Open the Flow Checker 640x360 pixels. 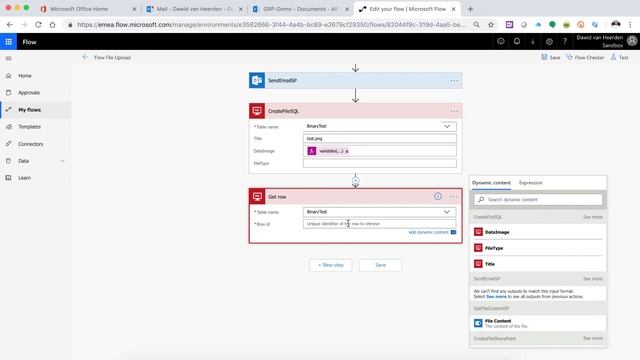coord(585,58)
